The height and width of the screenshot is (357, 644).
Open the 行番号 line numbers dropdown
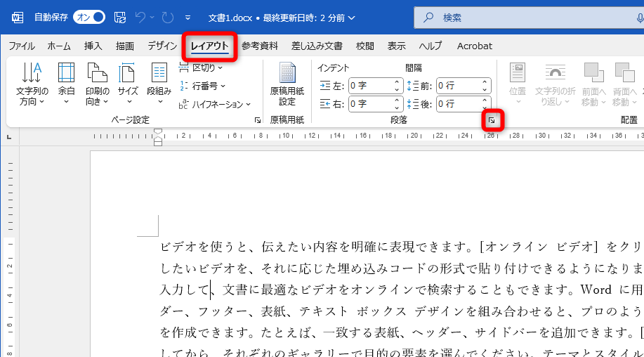click(x=202, y=86)
